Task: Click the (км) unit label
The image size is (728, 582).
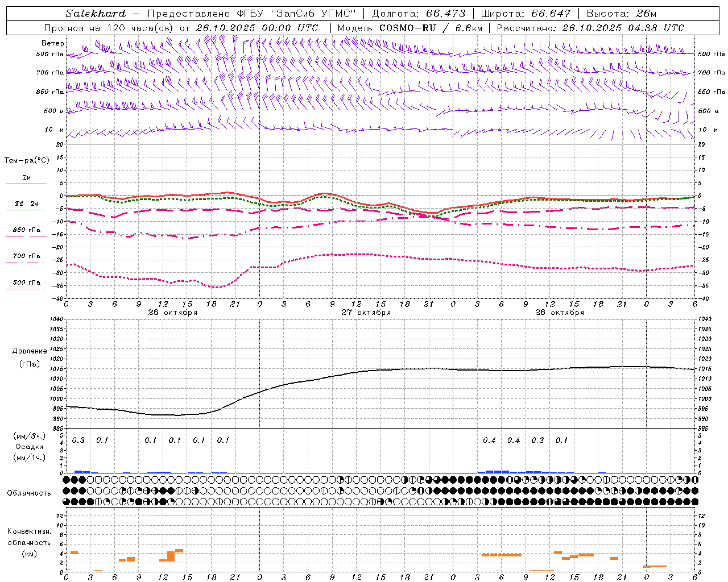Action: coord(30,554)
